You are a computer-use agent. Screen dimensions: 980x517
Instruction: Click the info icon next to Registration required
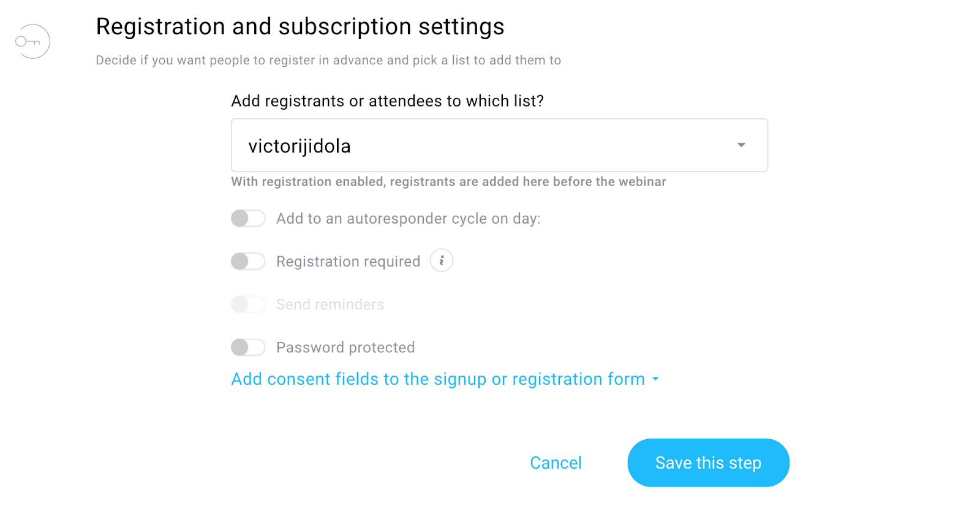pos(441,260)
